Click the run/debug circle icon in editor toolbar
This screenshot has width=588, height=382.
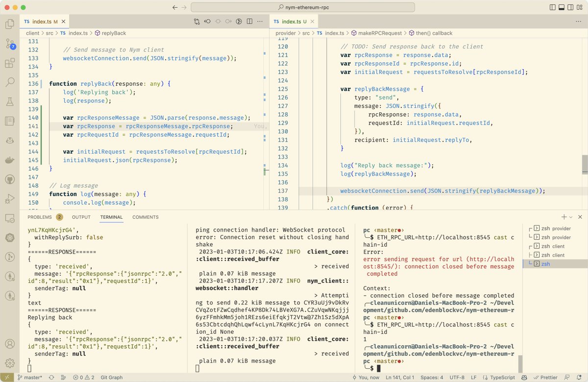pyautogui.click(x=239, y=22)
